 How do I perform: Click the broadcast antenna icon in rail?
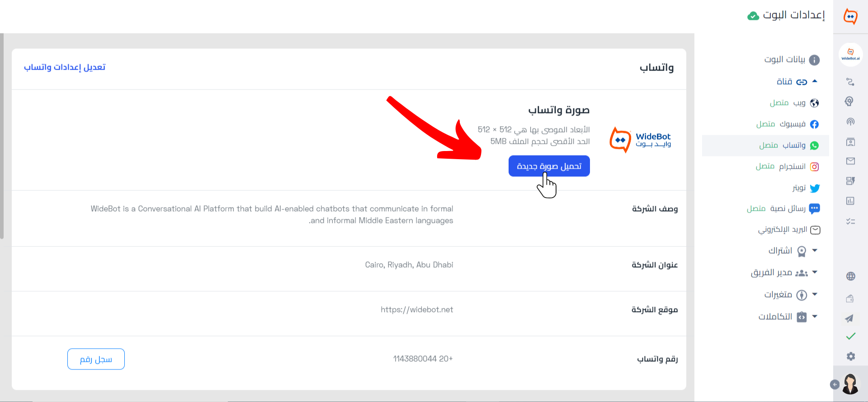[x=850, y=122]
